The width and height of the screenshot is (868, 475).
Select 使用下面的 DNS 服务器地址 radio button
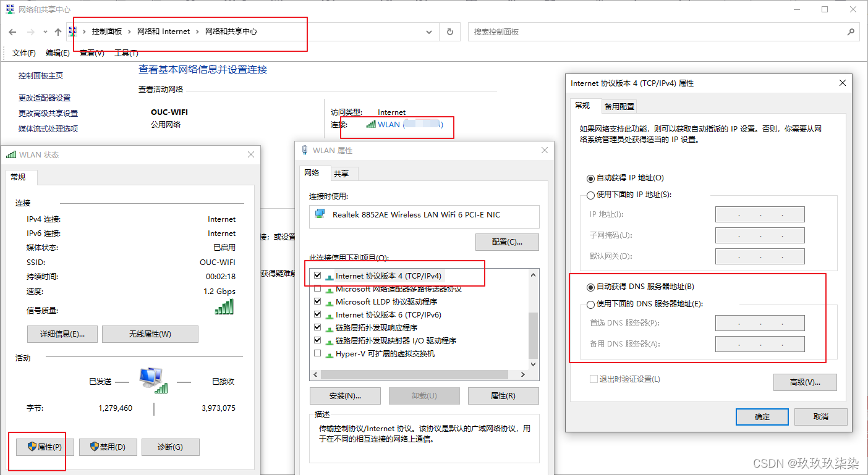click(590, 304)
